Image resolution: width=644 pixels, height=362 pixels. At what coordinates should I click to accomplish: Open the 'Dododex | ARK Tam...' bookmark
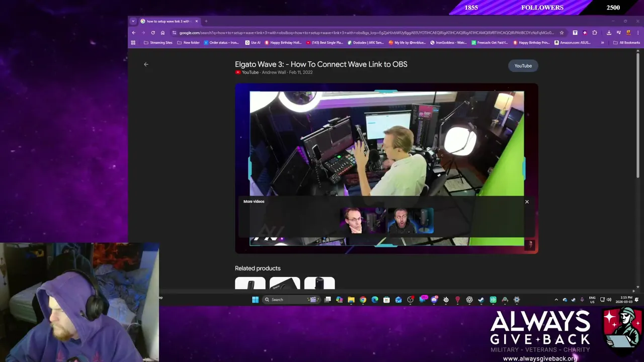366,43
